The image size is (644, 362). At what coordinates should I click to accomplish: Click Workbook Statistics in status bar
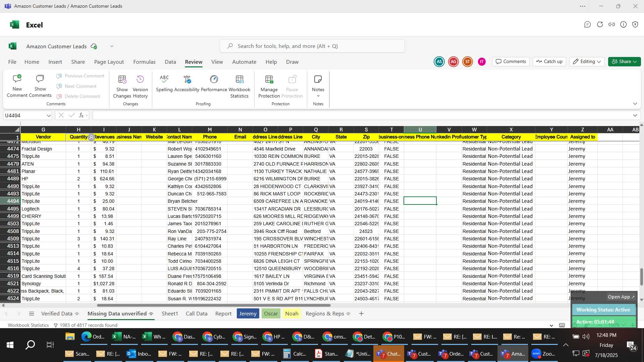[29, 325]
